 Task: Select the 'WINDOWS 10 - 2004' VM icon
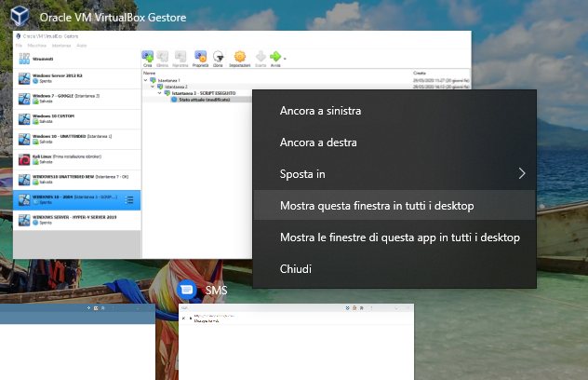[x=24, y=199]
